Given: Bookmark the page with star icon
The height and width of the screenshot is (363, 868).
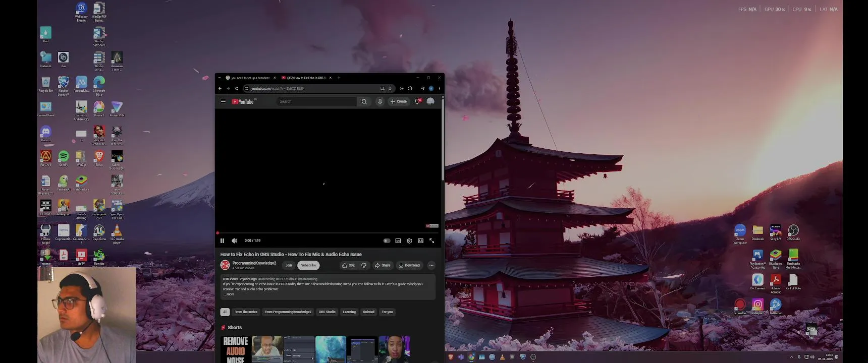Looking at the screenshot, I should 390,88.
